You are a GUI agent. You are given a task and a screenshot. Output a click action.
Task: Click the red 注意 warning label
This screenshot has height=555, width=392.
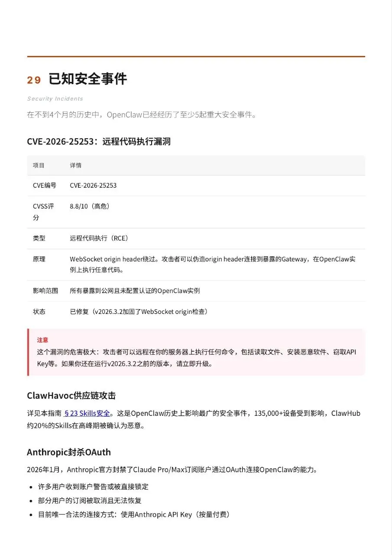click(42, 340)
